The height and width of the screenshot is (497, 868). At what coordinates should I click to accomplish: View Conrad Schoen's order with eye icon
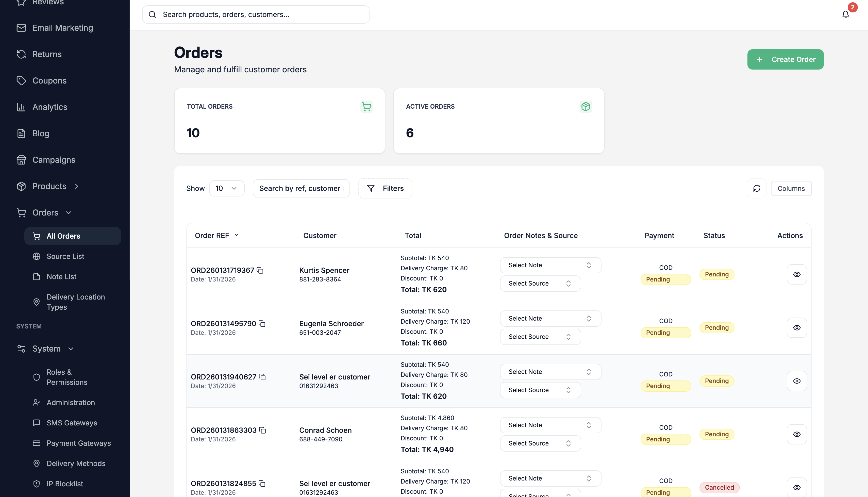(x=796, y=434)
